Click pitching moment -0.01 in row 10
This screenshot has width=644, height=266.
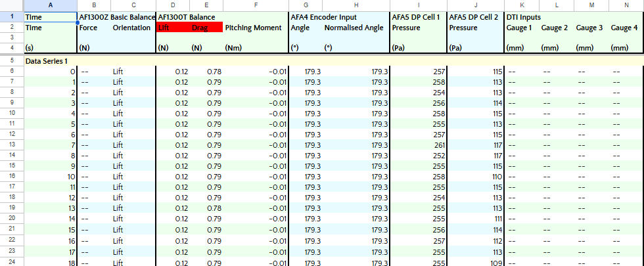click(x=256, y=113)
